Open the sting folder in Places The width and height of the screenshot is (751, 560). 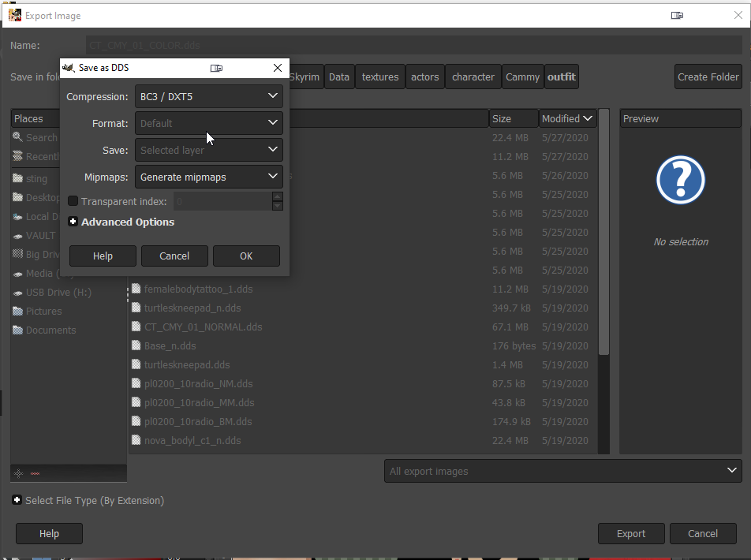36,178
